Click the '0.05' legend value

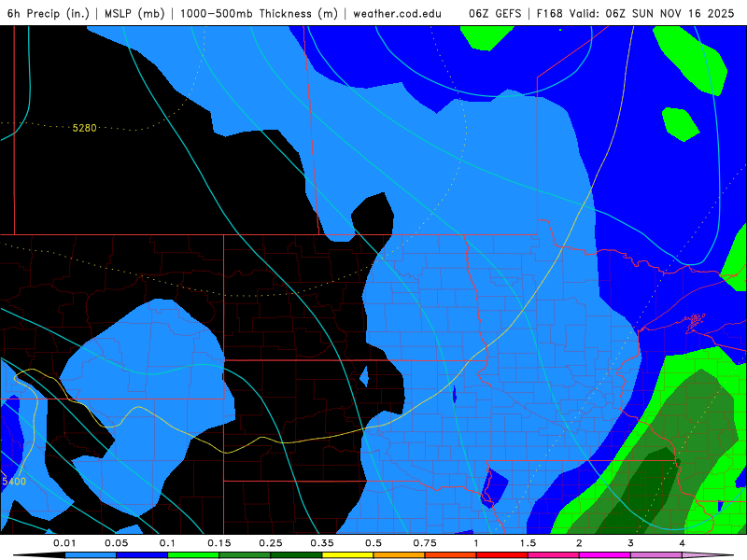(116, 543)
